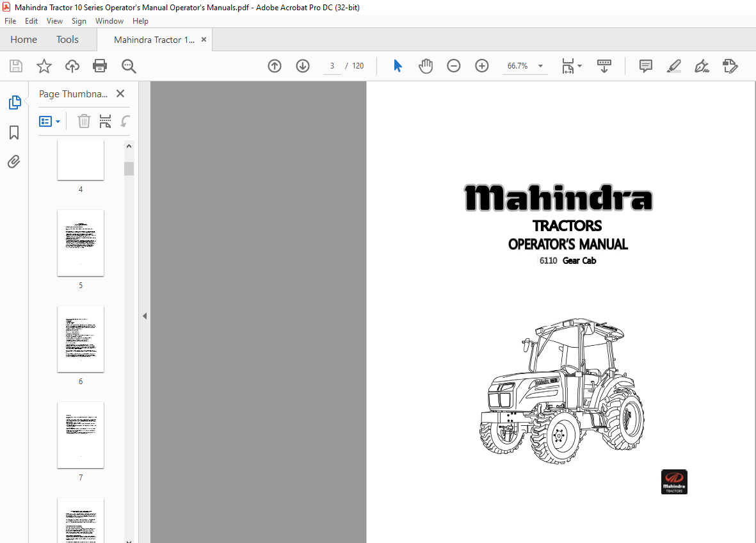Image resolution: width=756 pixels, height=543 pixels.
Task: Open Page Thumbnails panel icon in sidebar
Action: point(15,102)
